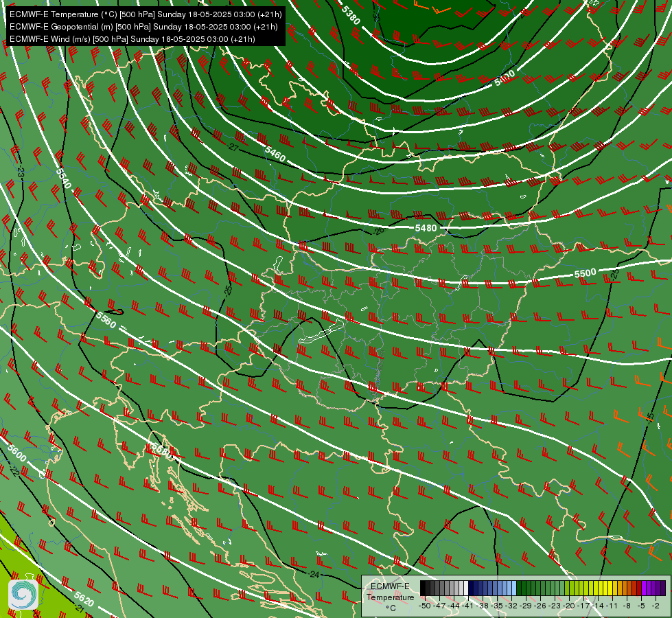Click the swirl logo icon on the map

(23, 594)
